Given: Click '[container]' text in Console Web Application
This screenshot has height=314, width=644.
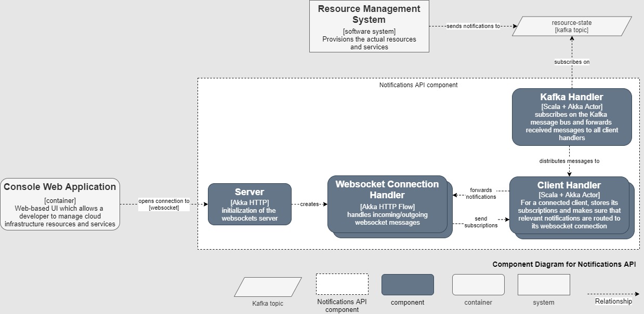Looking at the screenshot, I should point(60,200).
